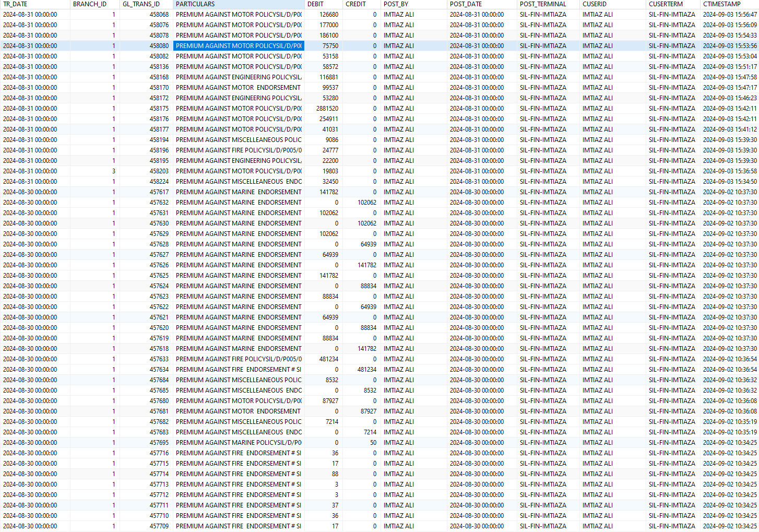
Task: Click GL_TRANS_ID cell 457716
Action: (x=159, y=453)
